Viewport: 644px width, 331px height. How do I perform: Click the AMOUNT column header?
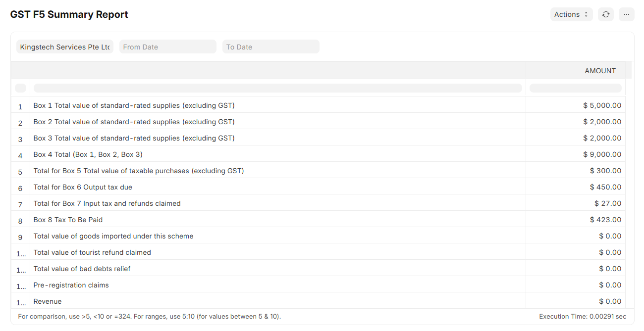click(x=600, y=71)
